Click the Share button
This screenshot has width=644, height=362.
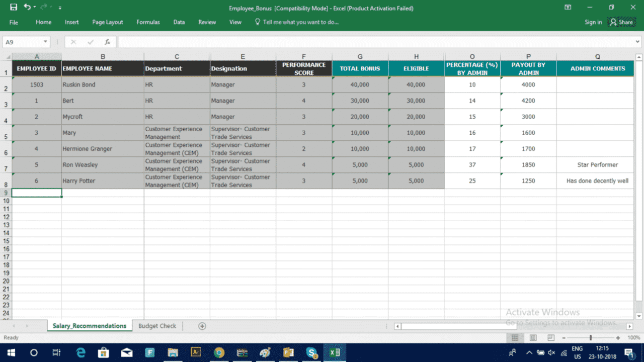[622, 22]
